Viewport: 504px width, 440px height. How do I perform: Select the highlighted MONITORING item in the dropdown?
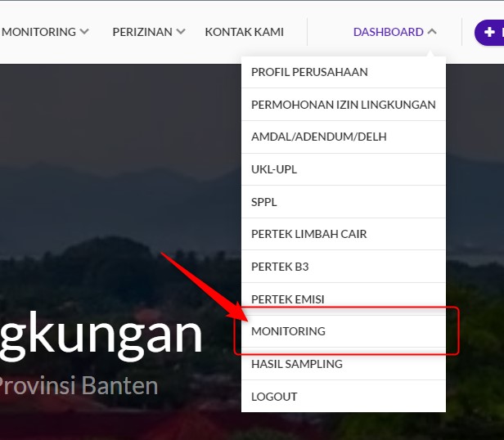[288, 331]
